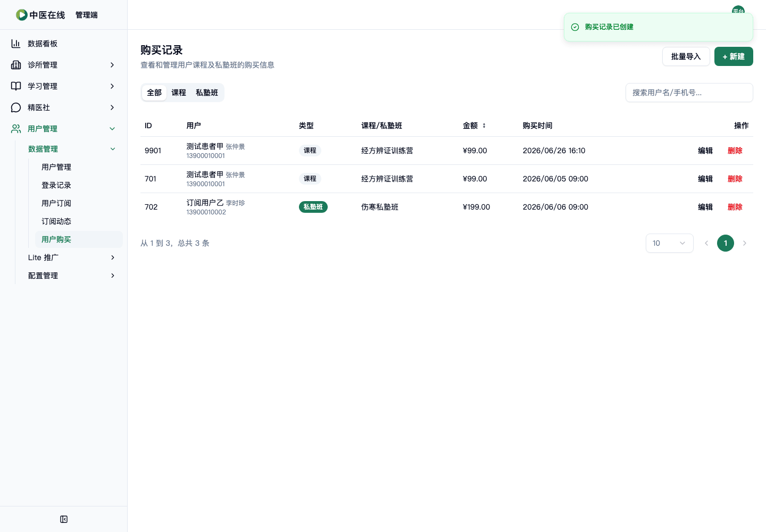Open 数据看板 in the sidebar
The image size is (766, 532).
point(63,44)
